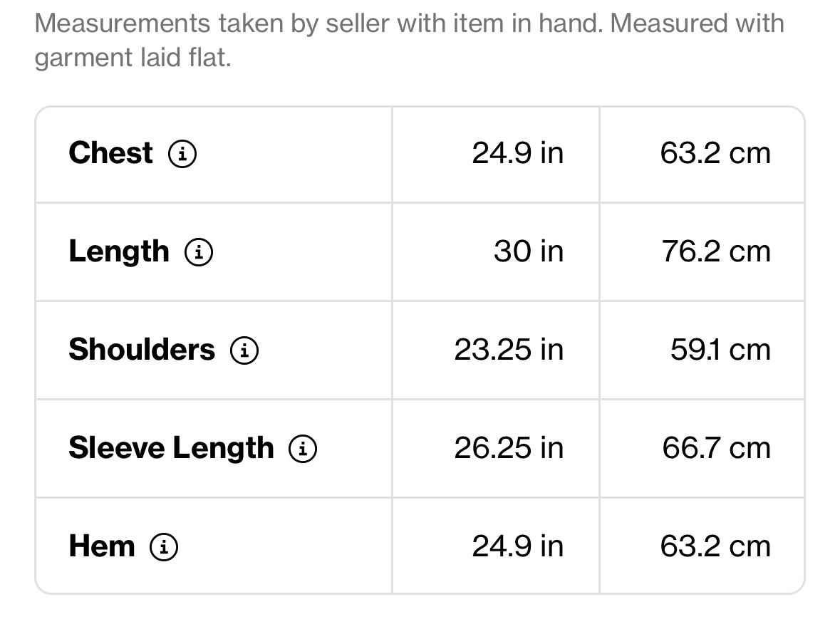Select the 59.1 cm shoulders value
This screenshot has height=629, width=840.
pos(720,350)
